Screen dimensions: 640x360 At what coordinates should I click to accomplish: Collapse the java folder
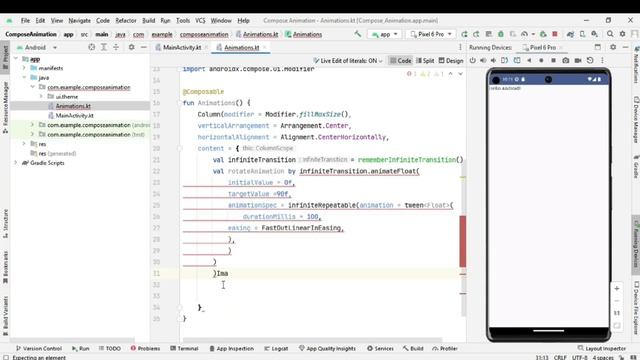coord(24,78)
